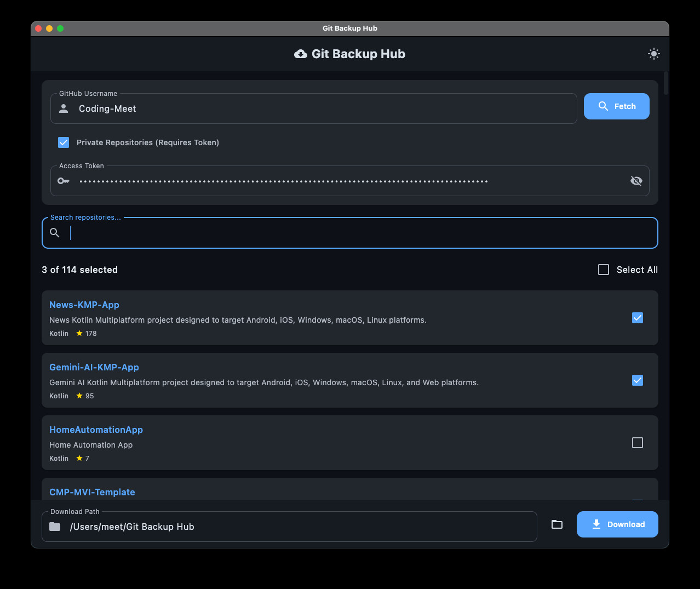This screenshot has height=589, width=700.
Task: Click the star icon on News-KMP-App
Action: click(x=79, y=333)
